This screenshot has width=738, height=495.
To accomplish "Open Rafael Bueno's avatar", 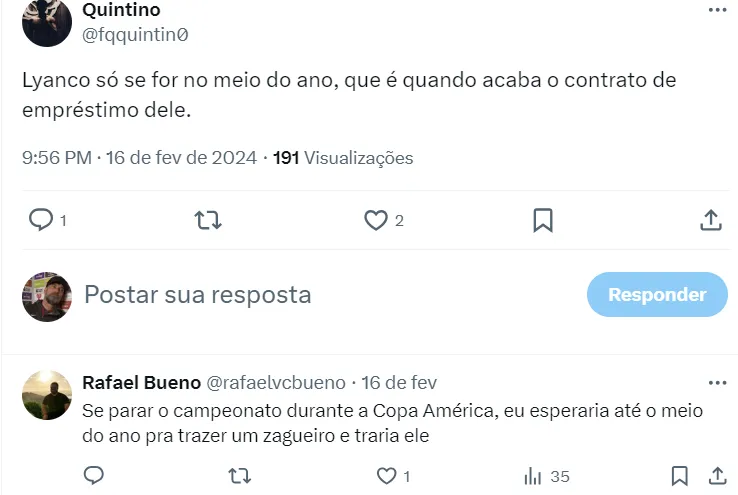I will [x=47, y=395].
